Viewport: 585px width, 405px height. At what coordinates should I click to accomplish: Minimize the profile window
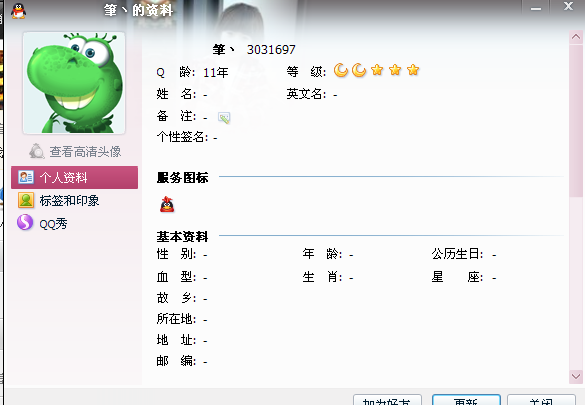(536, 8)
